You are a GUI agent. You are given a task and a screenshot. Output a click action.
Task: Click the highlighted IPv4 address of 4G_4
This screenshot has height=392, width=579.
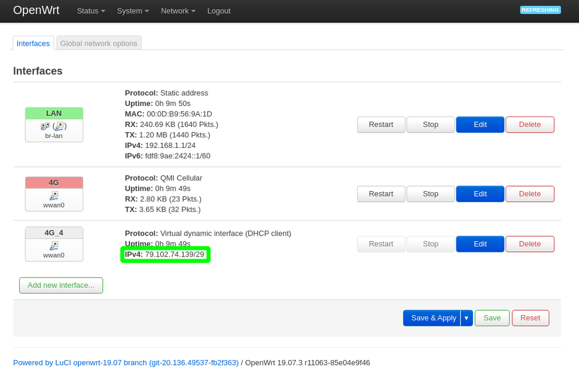[165, 254]
